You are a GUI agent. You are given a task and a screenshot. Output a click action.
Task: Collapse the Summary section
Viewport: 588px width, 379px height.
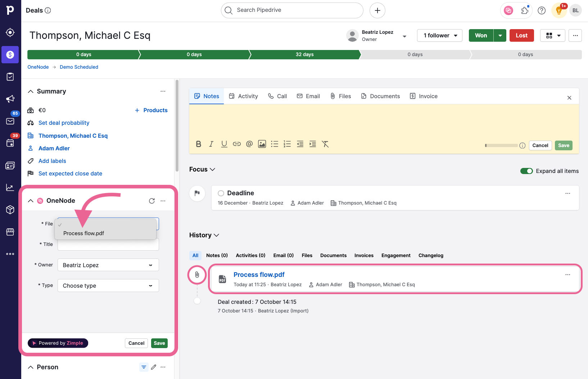click(x=31, y=91)
